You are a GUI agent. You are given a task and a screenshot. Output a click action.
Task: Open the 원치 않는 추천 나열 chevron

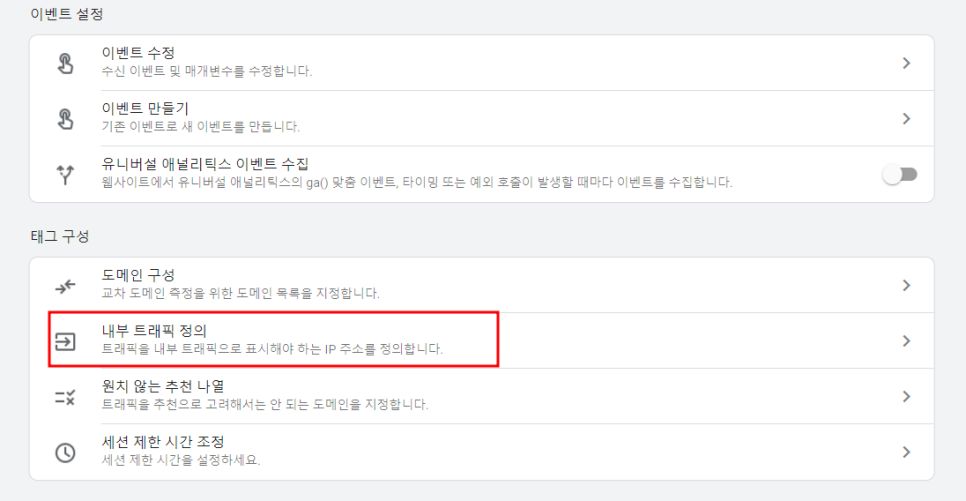pyautogui.click(x=906, y=396)
